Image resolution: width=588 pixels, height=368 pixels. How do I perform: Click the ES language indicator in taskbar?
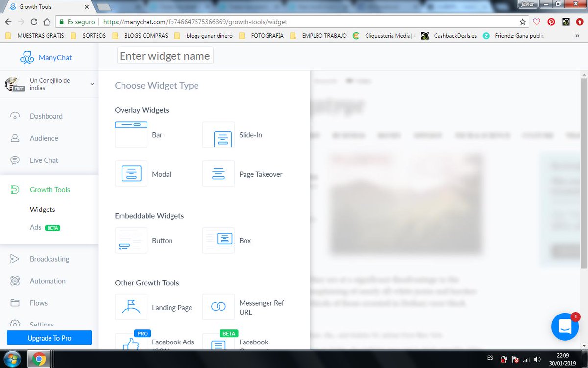pos(490,358)
